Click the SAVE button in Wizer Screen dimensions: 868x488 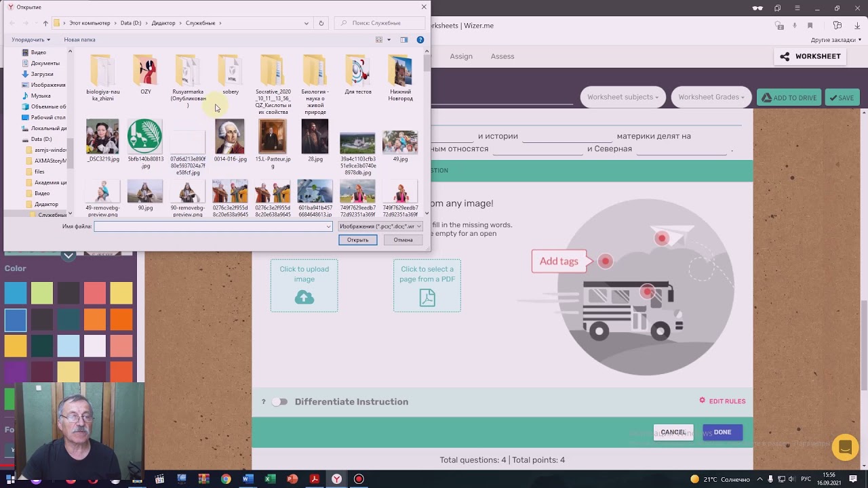[841, 98]
